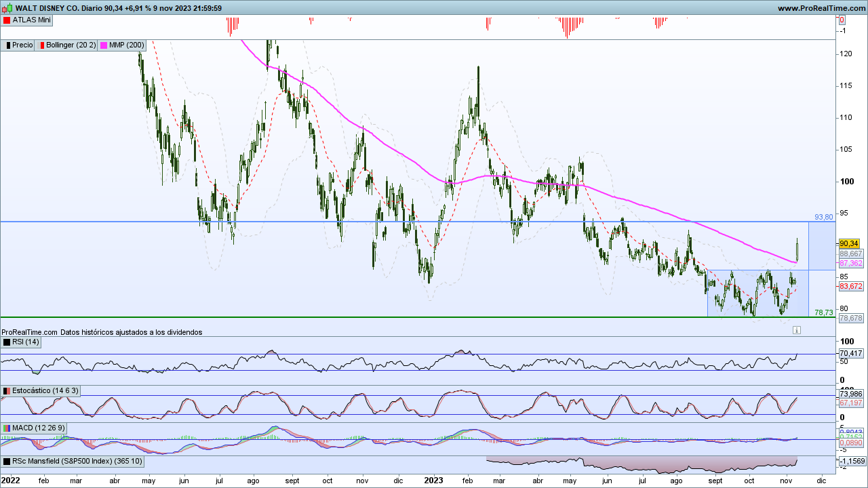Click the MACD histogram value 0,0890
Image resolution: width=868 pixels, height=488 pixels.
pyautogui.click(x=850, y=443)
